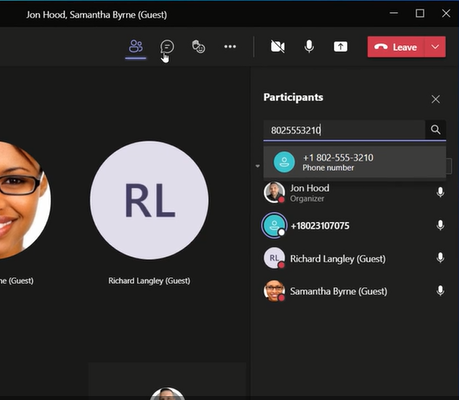This screenshot has width=459, height=400.
Task: Click the teal avatar of the phone suggestion
Action: point(284,162)
